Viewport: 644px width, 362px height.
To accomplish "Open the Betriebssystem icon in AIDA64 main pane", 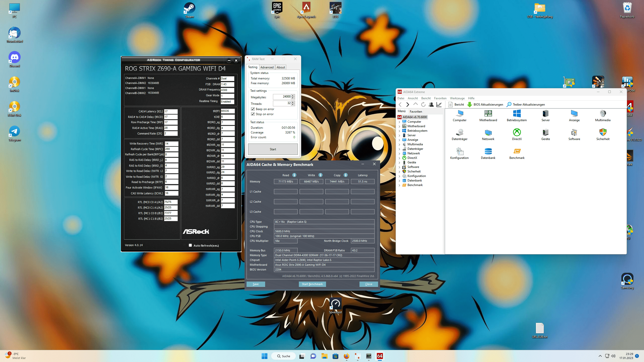I will click(x=517, y=116).
